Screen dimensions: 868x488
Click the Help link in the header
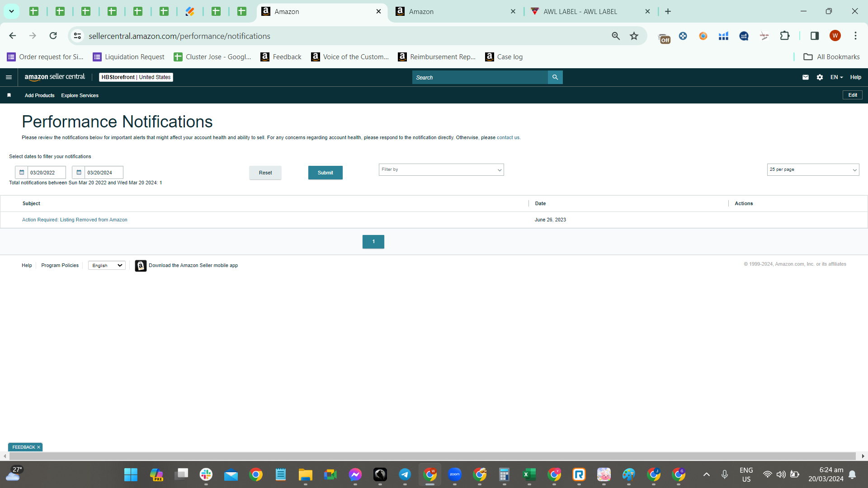(x=856, y=77)
